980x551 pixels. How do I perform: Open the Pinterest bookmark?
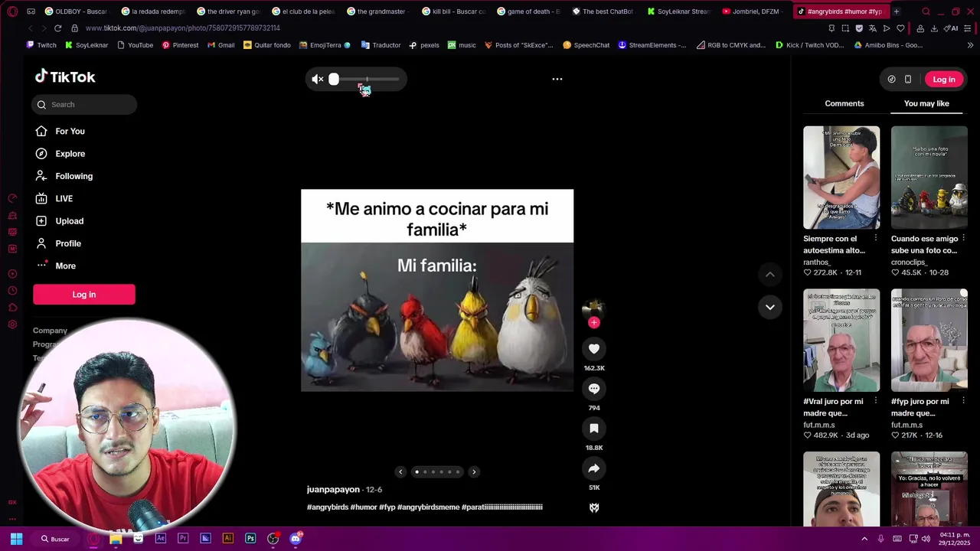pyautogui.click(x=180, y=45)
